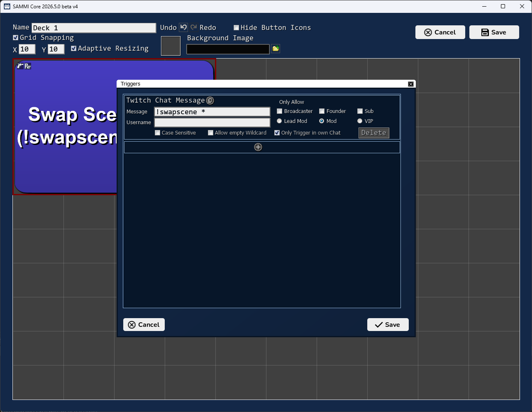Delete the Twitch Chat Message trigger
This screenshot has width=532, height=412.
click(374, 133)
